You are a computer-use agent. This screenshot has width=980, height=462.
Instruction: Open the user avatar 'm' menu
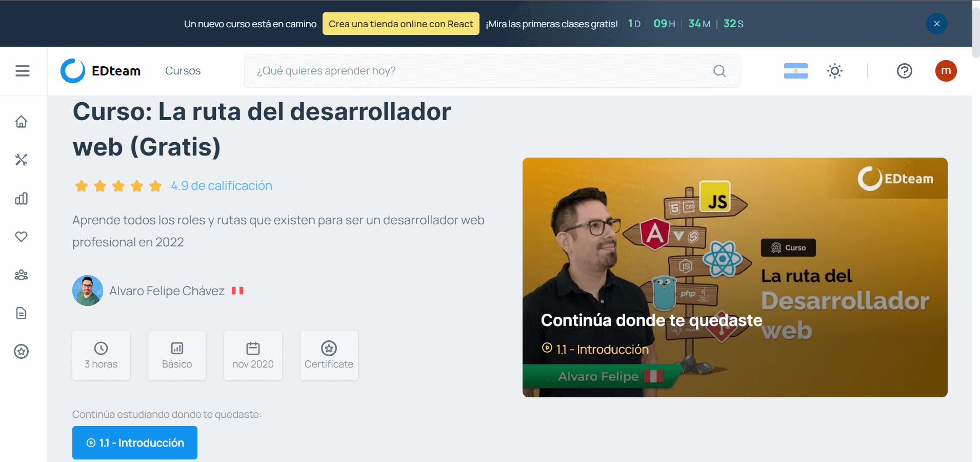(x=946, y=71)
